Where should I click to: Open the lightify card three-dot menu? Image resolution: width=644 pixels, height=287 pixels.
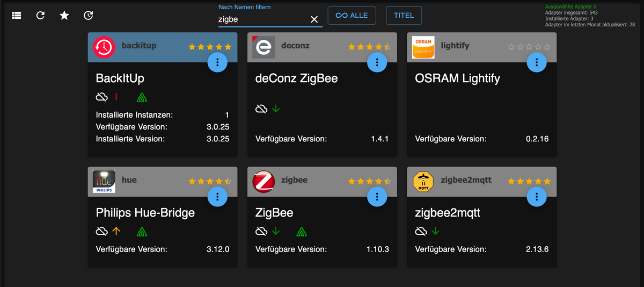[537, 62]
